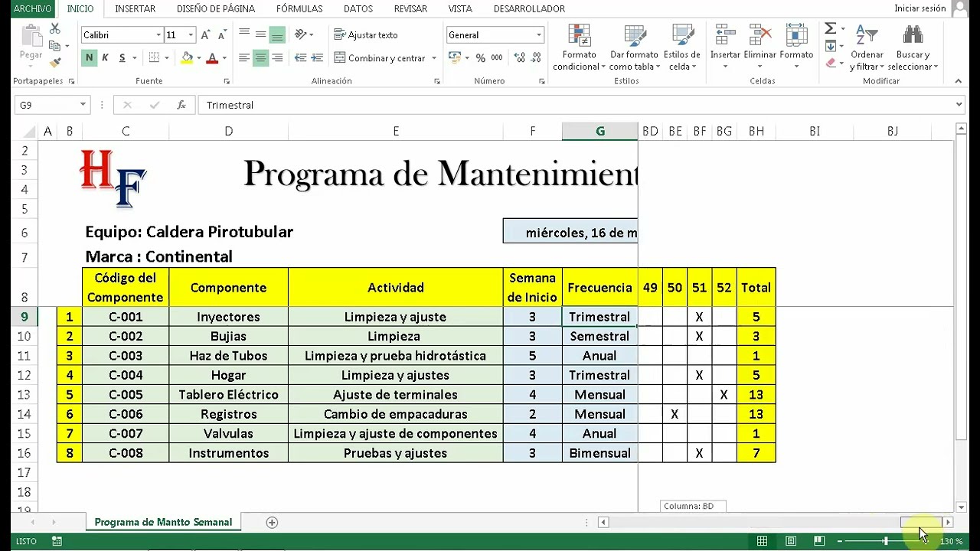Viewport: 980px width, 551px height.
Task: Toggle italic K formatting
Action: click(x=105, y=58)
